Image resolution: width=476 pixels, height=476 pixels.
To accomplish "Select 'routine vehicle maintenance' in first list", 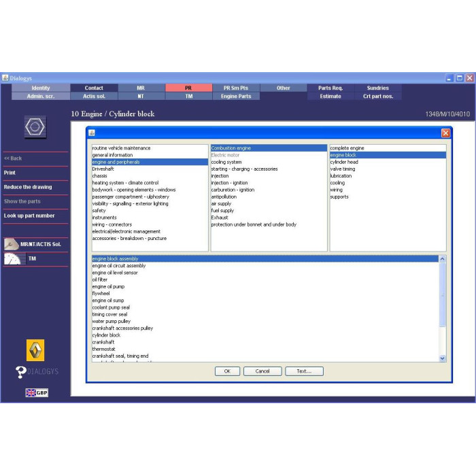I will (150, 148).
